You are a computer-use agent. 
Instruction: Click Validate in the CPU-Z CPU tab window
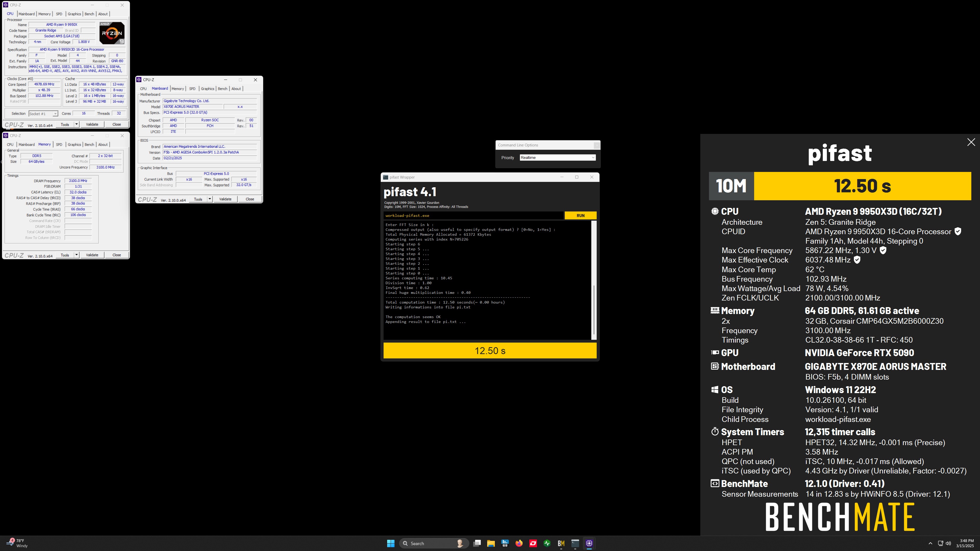click(x=92, y=124)
